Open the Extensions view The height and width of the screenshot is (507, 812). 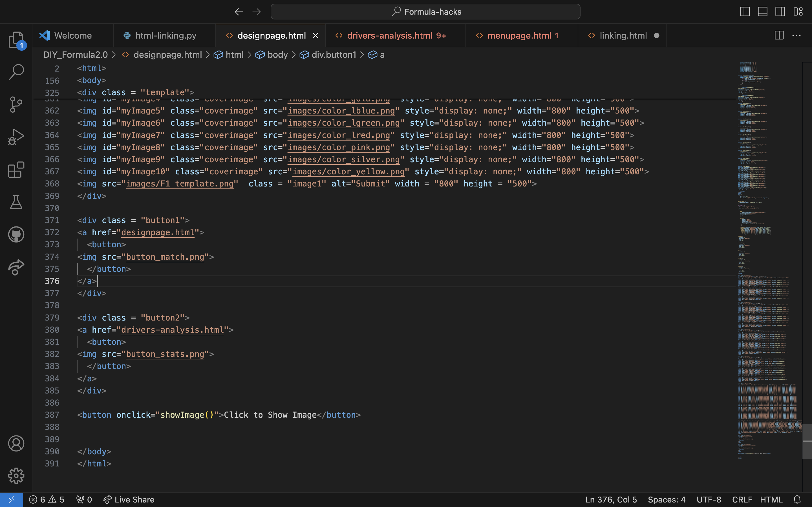16,170
